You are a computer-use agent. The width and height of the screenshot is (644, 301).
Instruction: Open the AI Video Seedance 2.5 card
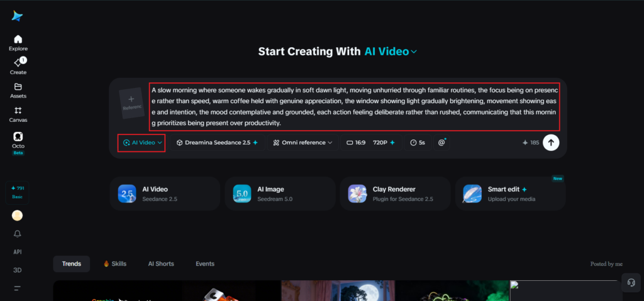tap(165, 194)
